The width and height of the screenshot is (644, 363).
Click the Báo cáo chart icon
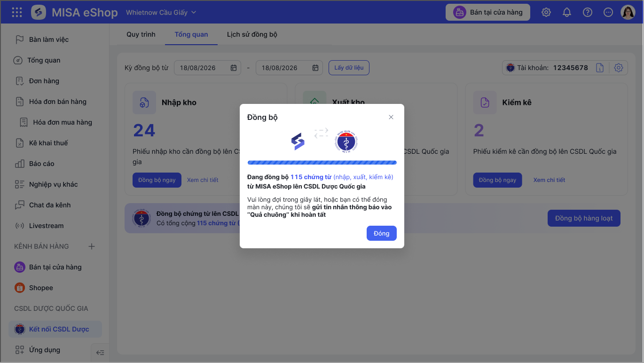(19, 164)
